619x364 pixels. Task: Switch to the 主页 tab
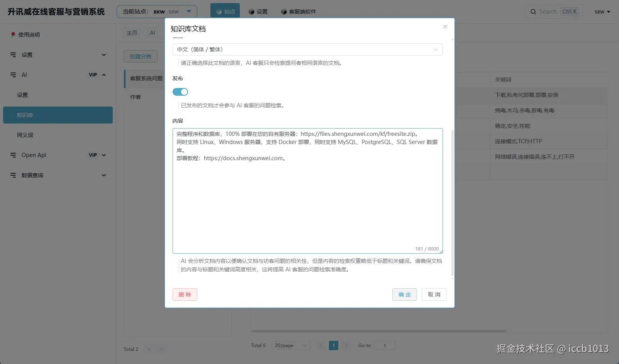(132, 33)
